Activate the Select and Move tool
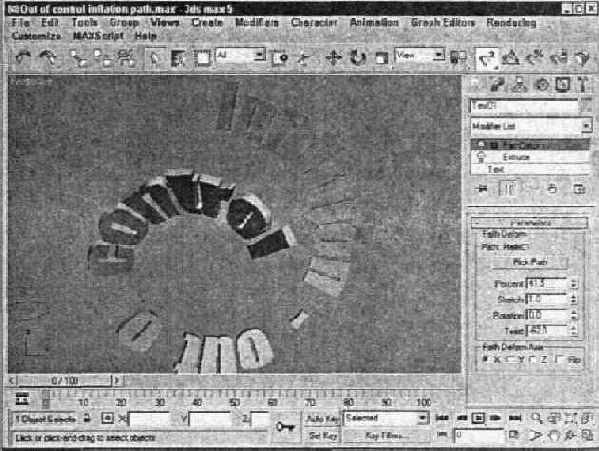This screenshot has width=599, height=451. point(333,58)
